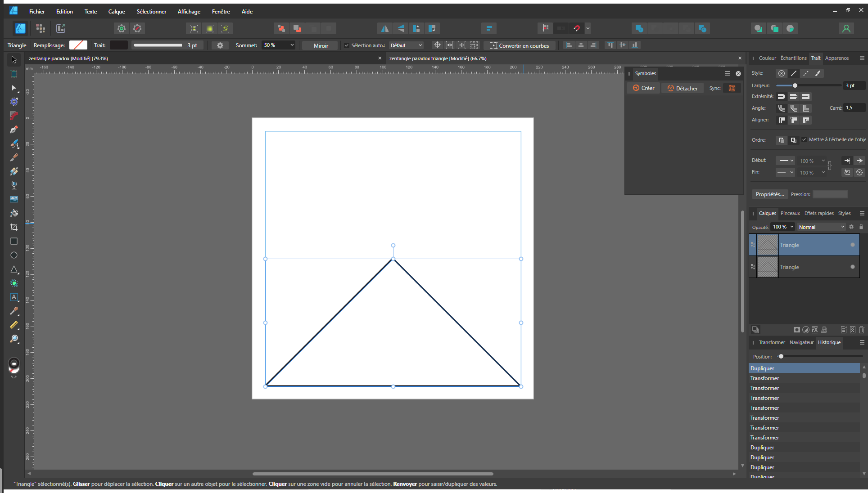Activate the Zoom tool
Viewport: 868px width, 493px height.
pos(14,339)
